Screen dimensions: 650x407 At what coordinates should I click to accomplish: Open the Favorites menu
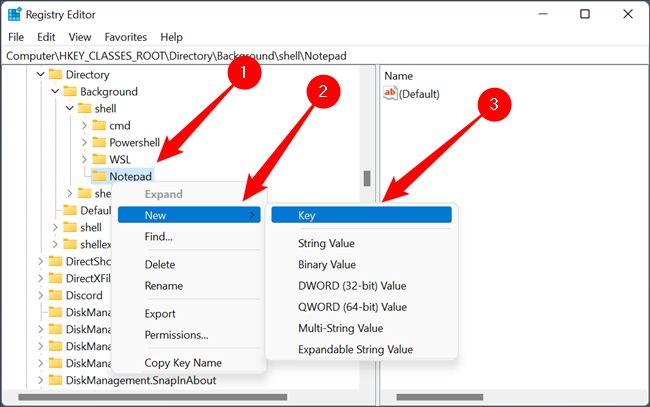(x=126, y=37)
